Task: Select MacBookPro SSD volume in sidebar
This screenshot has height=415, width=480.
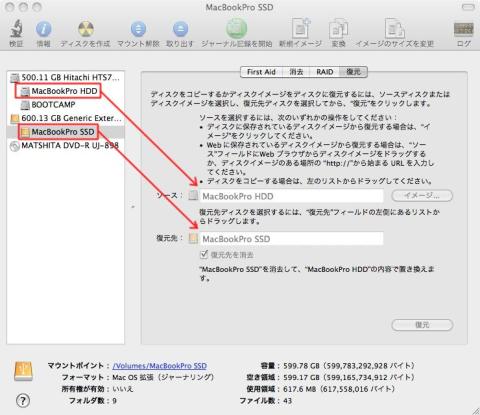Action: pos(58,132)
